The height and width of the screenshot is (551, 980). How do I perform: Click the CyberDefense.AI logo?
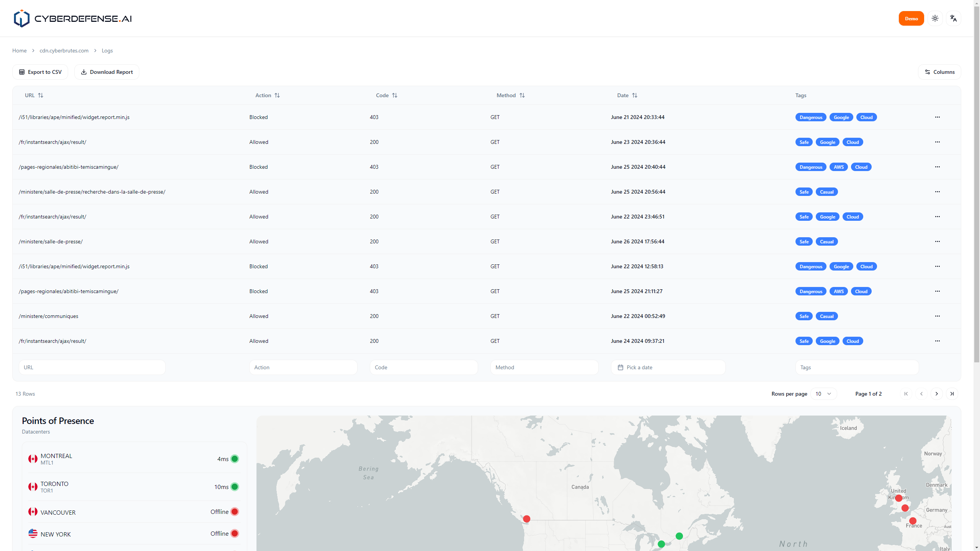(x=73, y=18)
